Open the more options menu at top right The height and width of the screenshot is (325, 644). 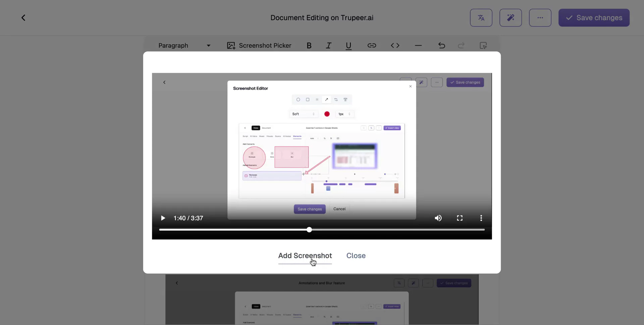point(540,17)
